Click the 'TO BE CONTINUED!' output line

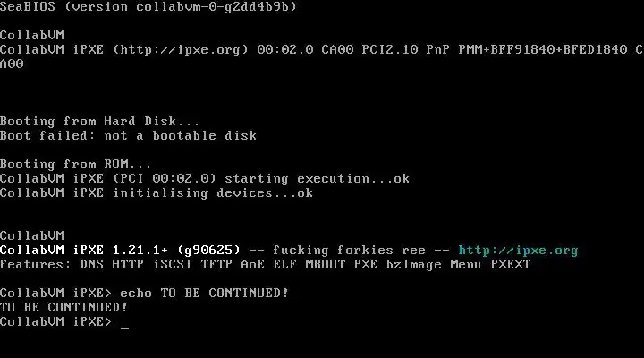(x=64, y=308)
